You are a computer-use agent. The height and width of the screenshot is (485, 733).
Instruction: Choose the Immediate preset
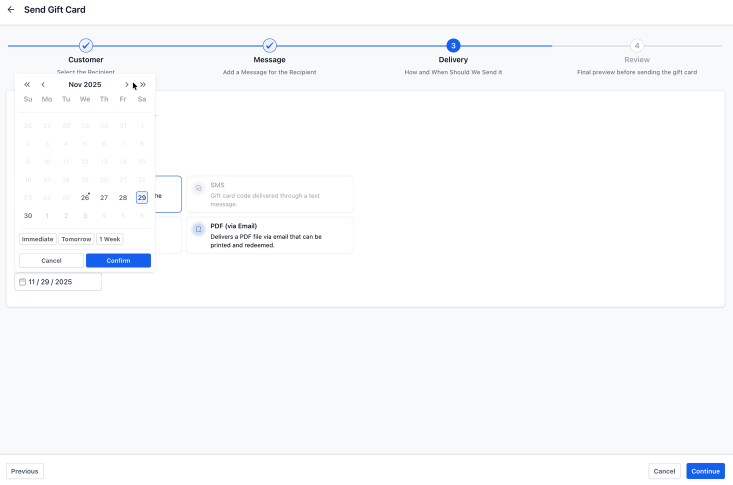point(37,239)
